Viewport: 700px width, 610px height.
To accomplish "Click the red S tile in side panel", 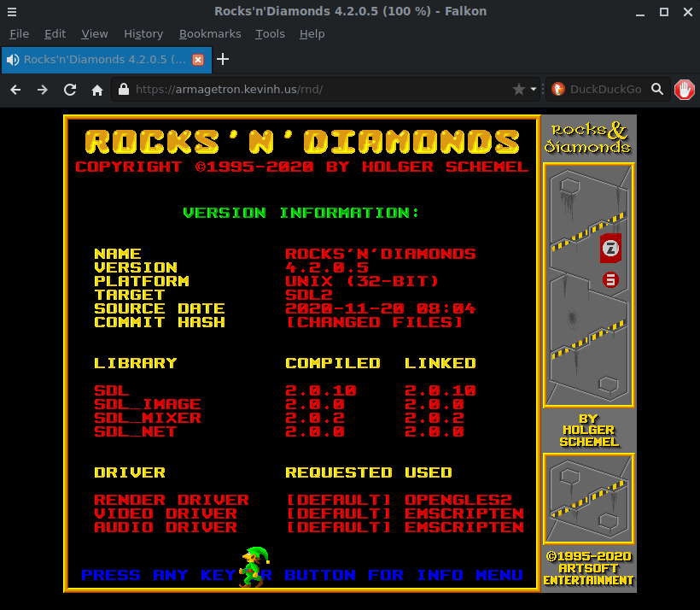I will point(610,280).
